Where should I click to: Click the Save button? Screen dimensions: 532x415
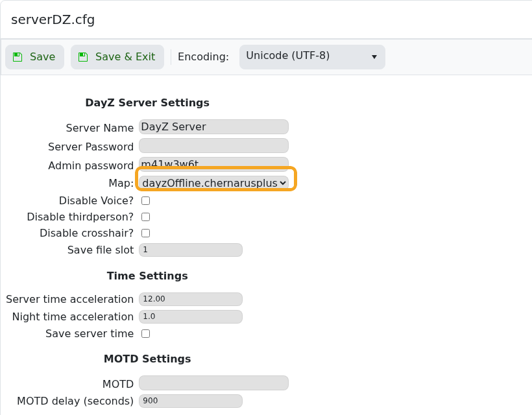point(34,57)
